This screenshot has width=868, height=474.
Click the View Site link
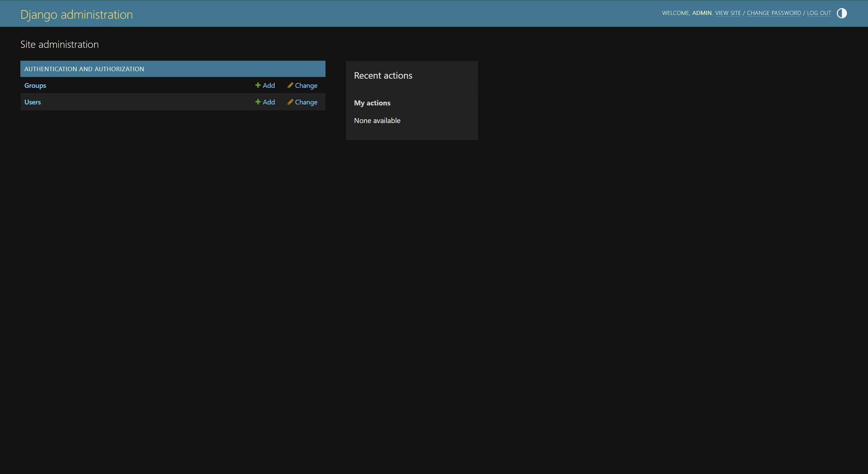[728, 13]
